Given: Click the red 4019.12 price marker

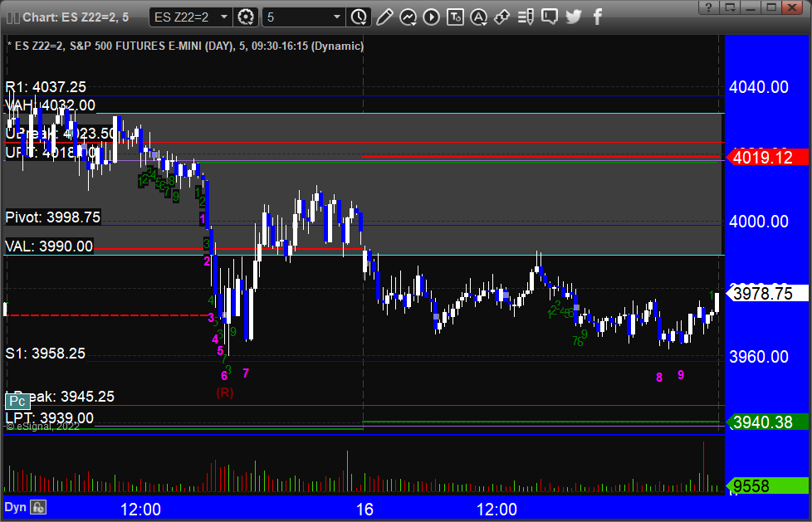Looking at the screenshot, I should pos(767,158).
